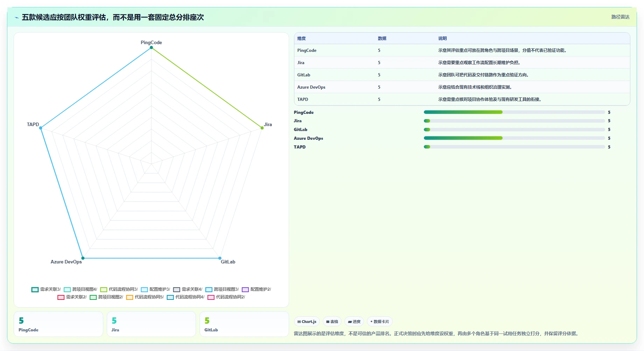Toggle the 需求关联4/ legend series
This screenshot has height=351, width=644.
(x=188, y=289)
